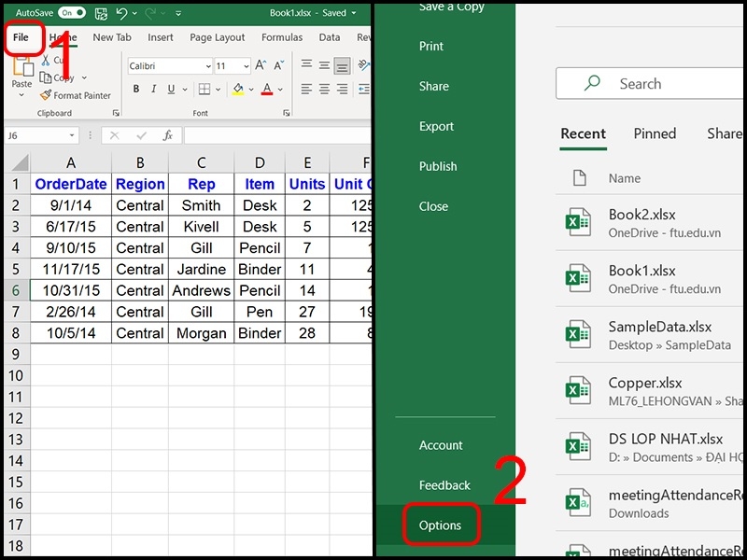Click the Name Box showing J6
This screenshot has height=560, width=747.
tap(35, 135)
